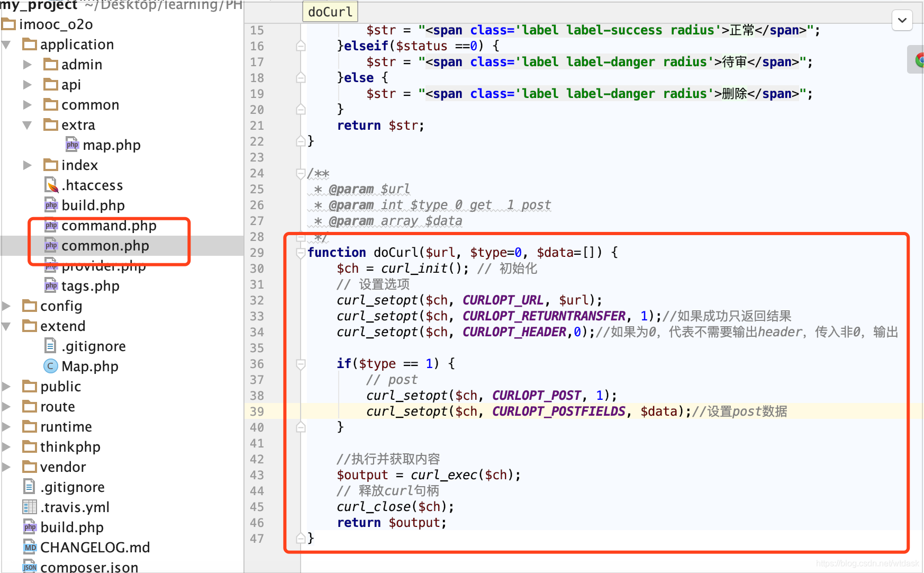Click line number 29 in the gutter

pos(257,253)
